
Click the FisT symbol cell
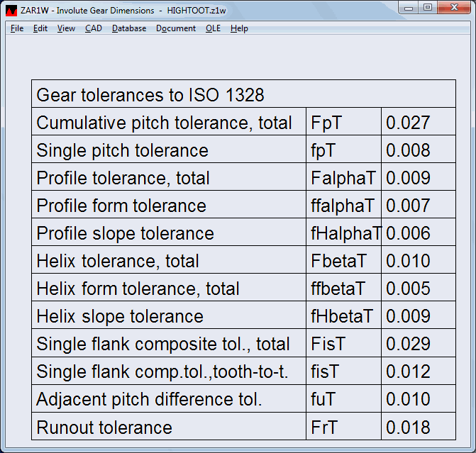[x=328, y=344]
